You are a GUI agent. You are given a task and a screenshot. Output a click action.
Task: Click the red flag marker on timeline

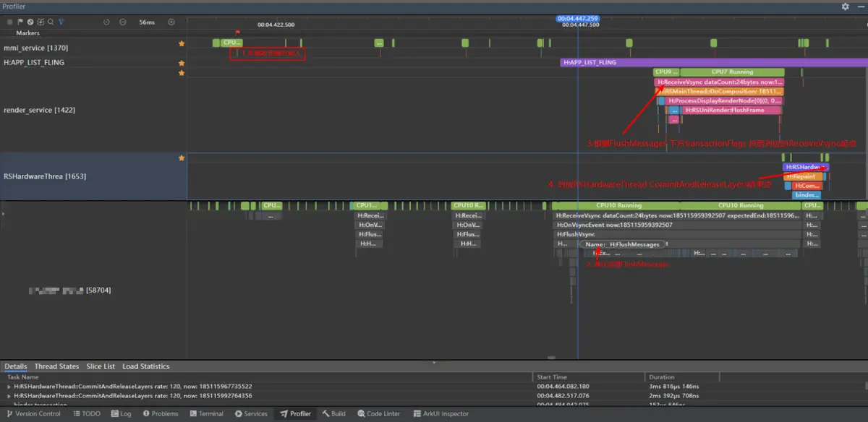(x=237, y=32)
